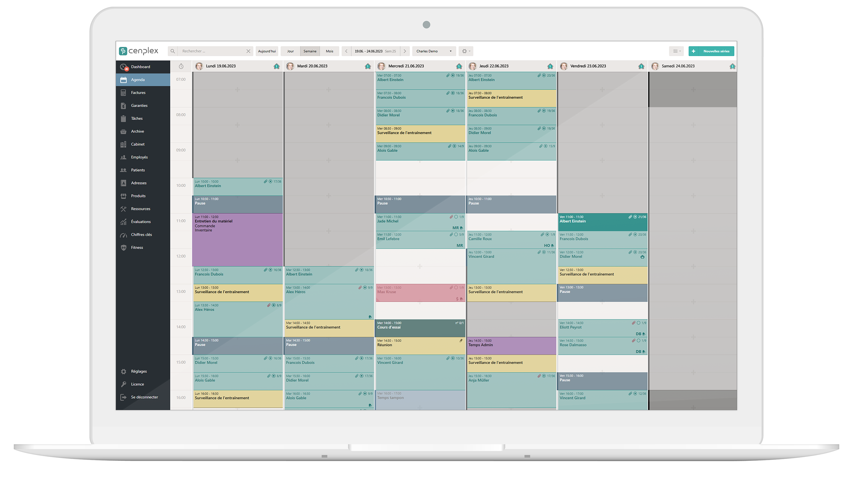Open the Produits section
853x504 pixels.
click(x=143, y=196)
